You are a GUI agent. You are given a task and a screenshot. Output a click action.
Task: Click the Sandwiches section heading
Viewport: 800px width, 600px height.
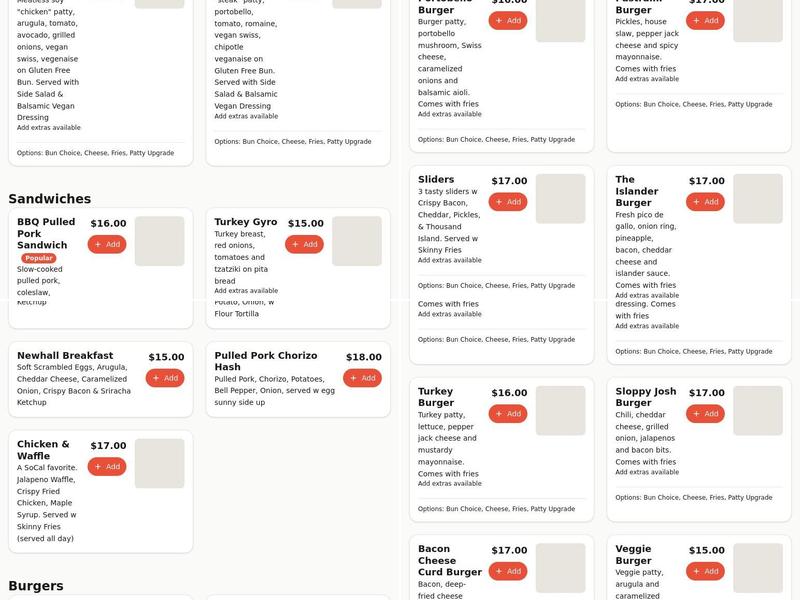click(49, 198)
